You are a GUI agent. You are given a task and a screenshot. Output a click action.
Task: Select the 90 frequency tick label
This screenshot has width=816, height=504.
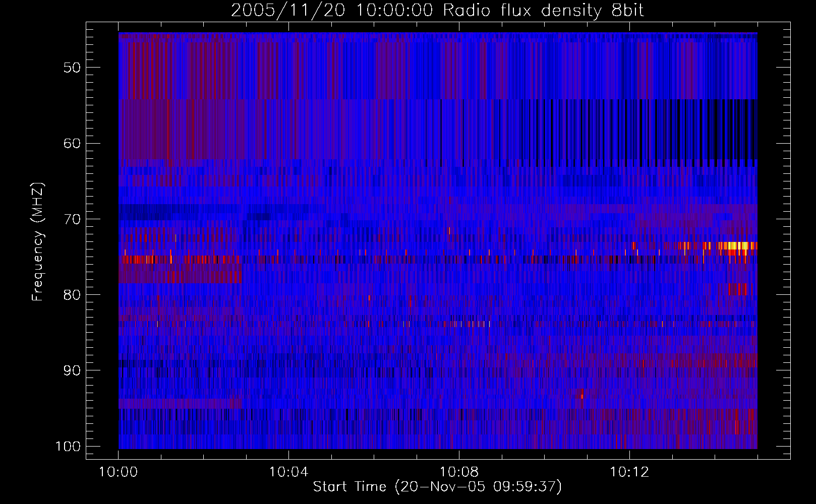tap(72, 370)
